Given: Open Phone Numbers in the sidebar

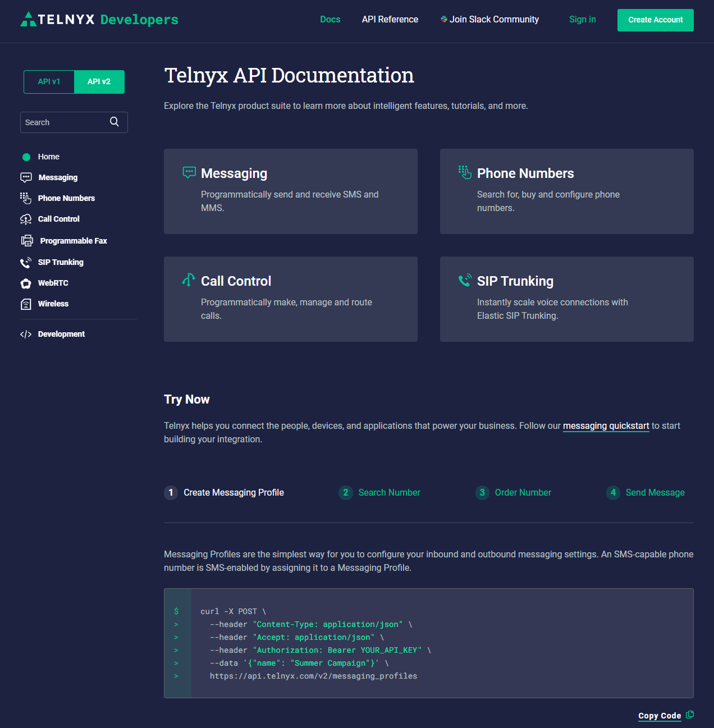Looking at the screenshot, I should (x=66, y=198).
